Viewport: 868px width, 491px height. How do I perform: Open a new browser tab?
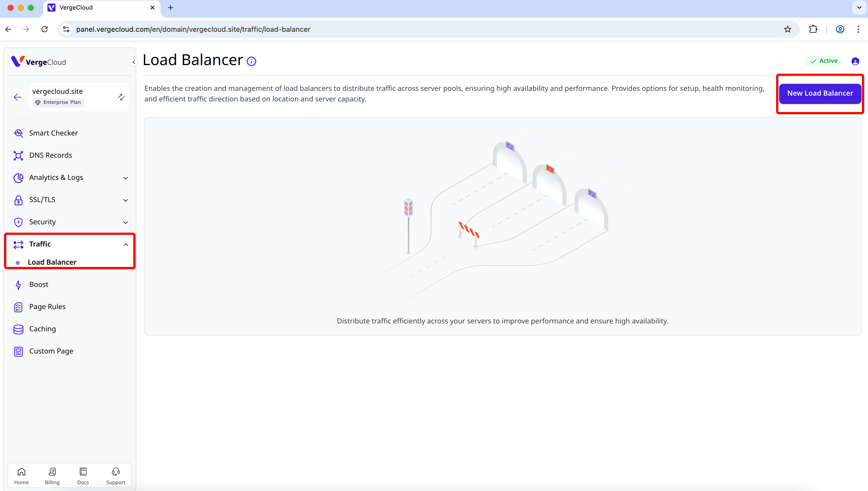[x=171, y=7]
